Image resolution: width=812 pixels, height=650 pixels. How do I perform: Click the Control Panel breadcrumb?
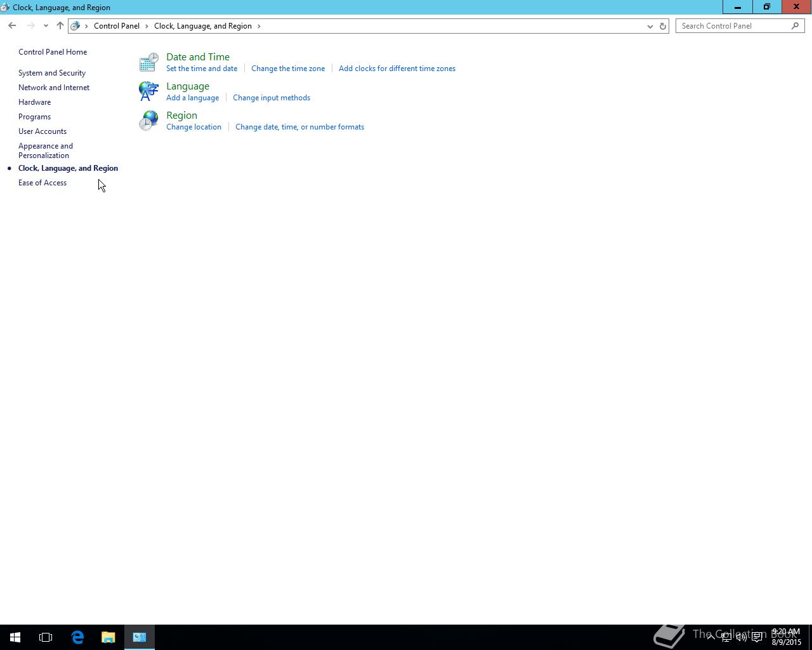pos(117,26)
